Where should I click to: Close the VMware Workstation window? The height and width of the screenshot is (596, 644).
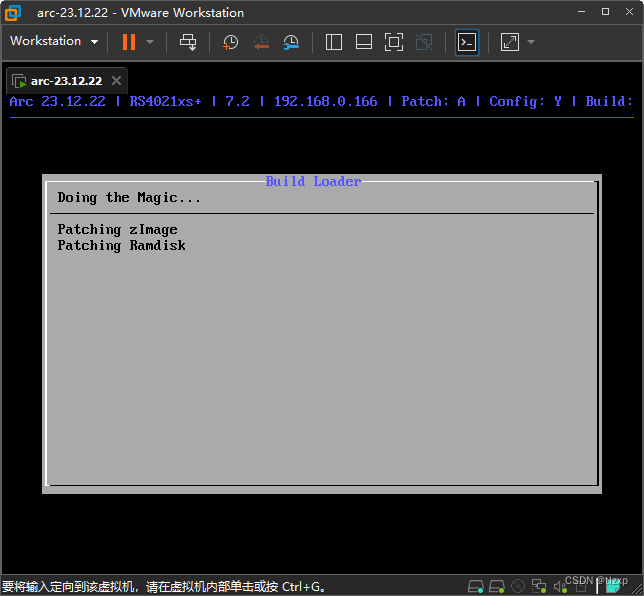point(629,12)
